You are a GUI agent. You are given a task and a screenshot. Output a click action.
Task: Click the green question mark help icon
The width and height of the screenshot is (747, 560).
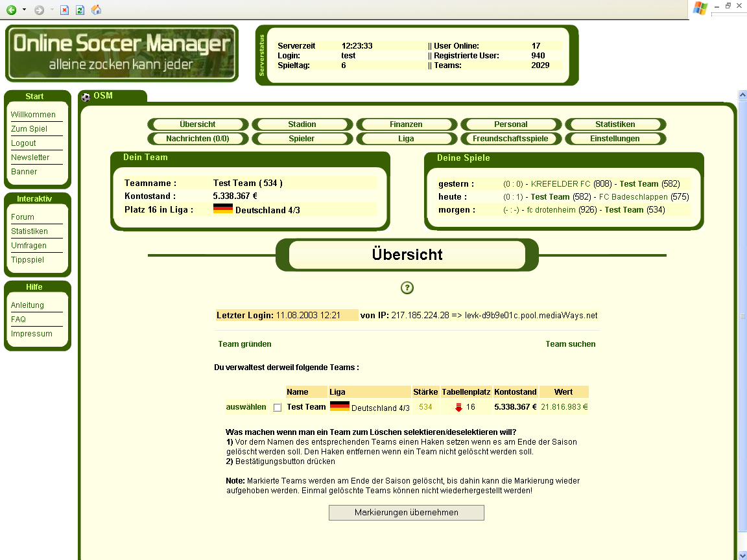click(x=407, y=288)
